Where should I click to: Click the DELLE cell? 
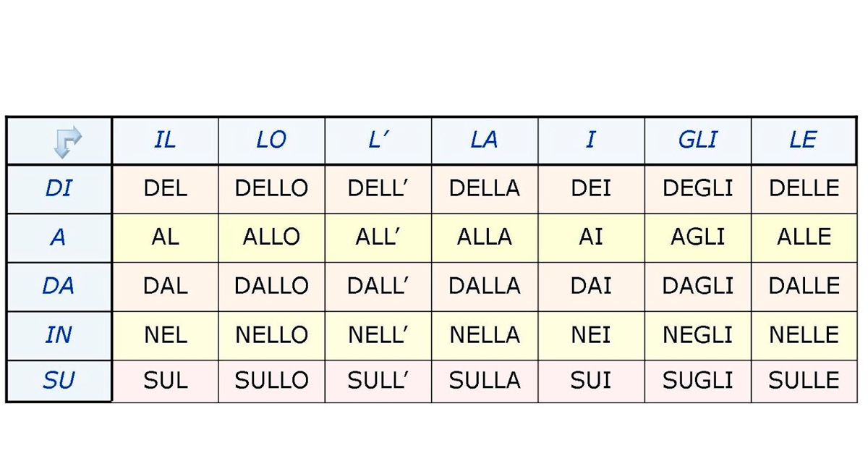804,189
